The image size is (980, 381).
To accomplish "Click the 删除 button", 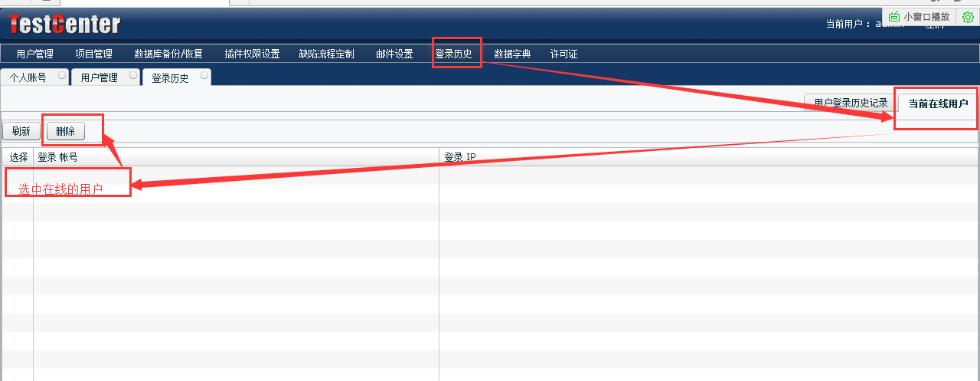I will [66, 131].
